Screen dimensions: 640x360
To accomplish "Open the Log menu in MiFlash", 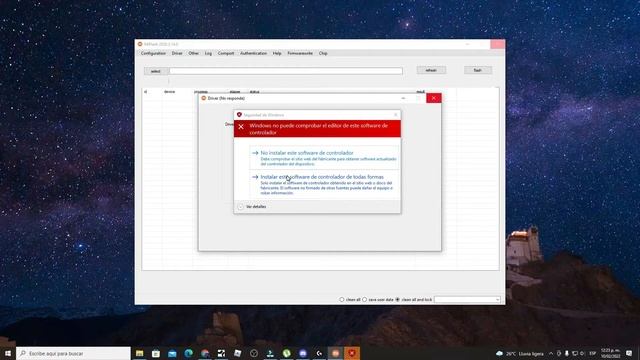I will click(x=208, y=53).
